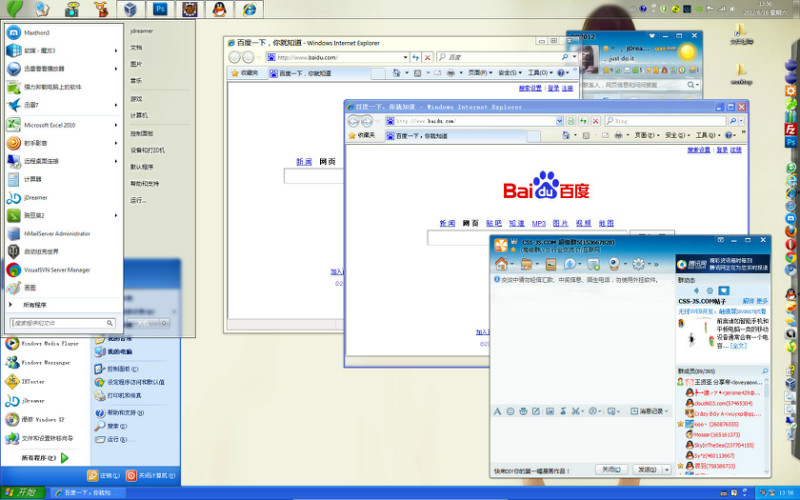The height and width of the screenshot is (500, 800).
Task: Open address bar dropdown in front IE window
Action: tap(559, 121)
